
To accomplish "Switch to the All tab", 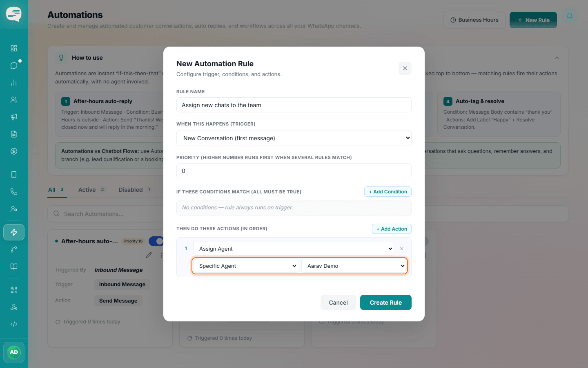I will pos(57,190).
